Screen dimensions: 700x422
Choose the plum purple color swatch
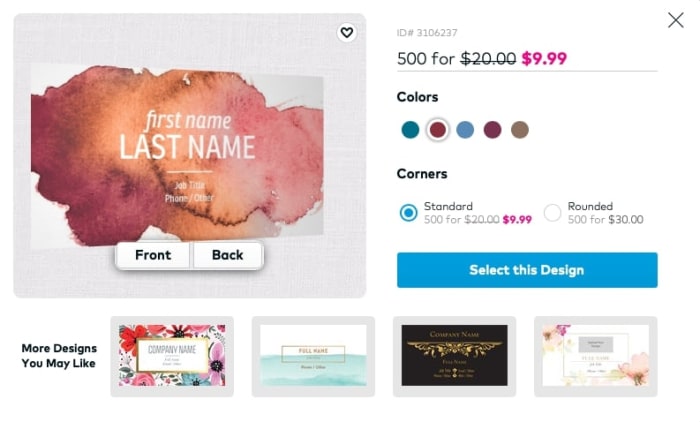point(492,129)
